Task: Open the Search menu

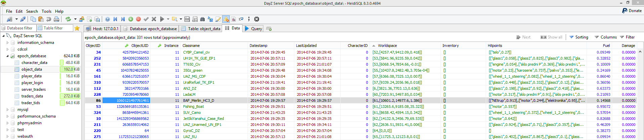Action: point(32,11)
